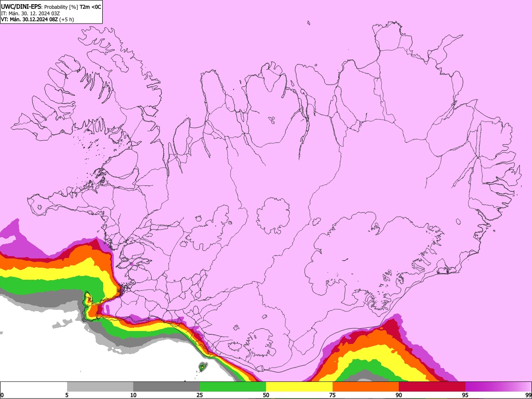Click the green 25–50% legend swatch
The width and height of the screenshot is (532, 399).
click(233, 387)
